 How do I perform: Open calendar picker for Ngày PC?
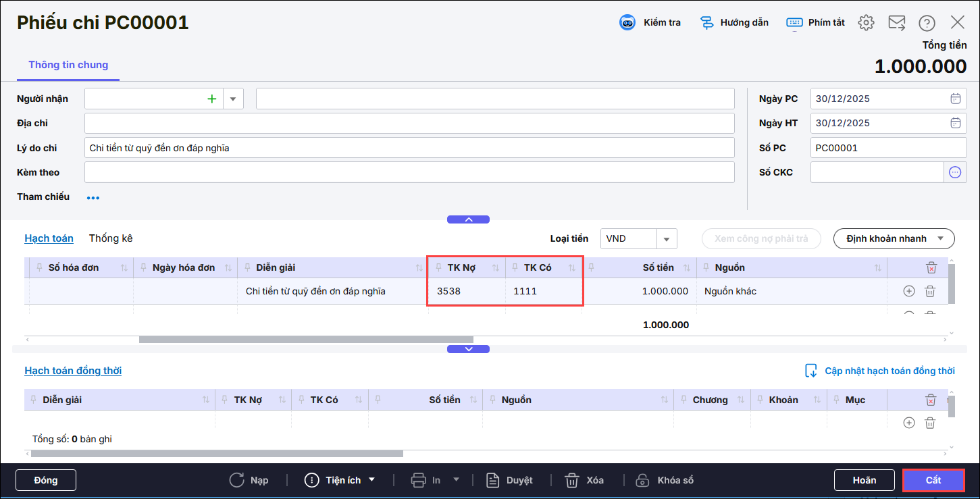(955, 99)
